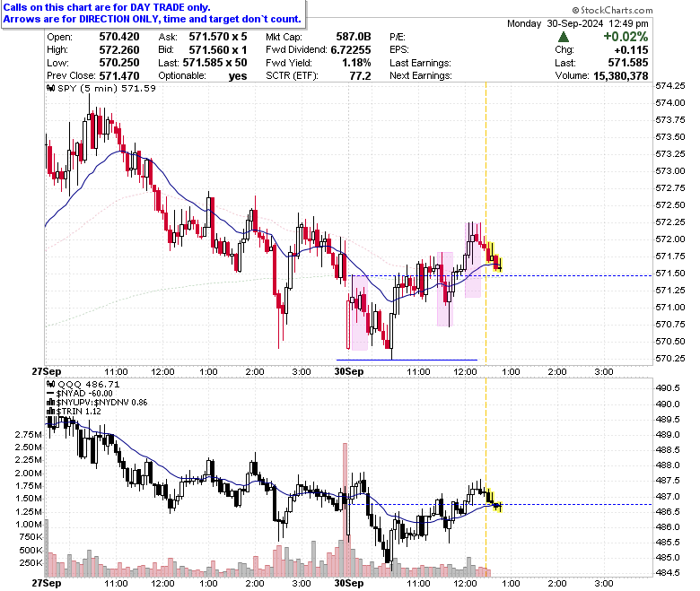Screen dimensions: 700x591
Task: Click the Last Earnings label
Action: tap(420, 63)
